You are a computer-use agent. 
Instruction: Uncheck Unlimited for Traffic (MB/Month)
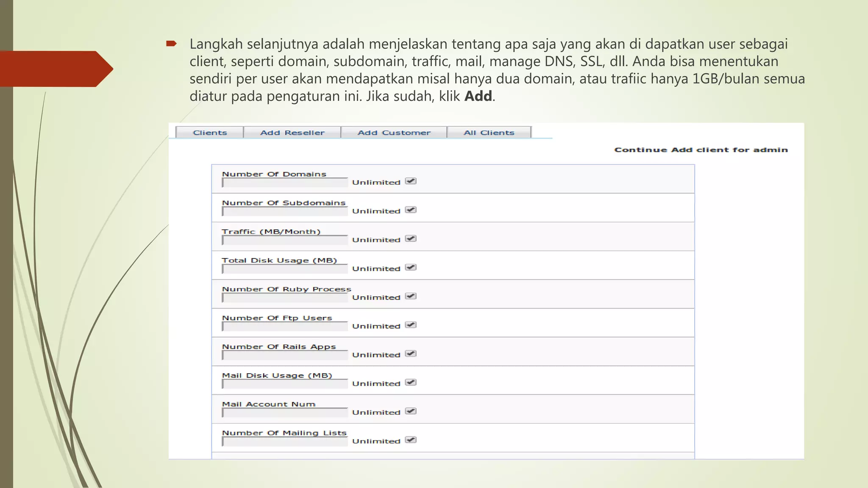[x=411, y=239]
